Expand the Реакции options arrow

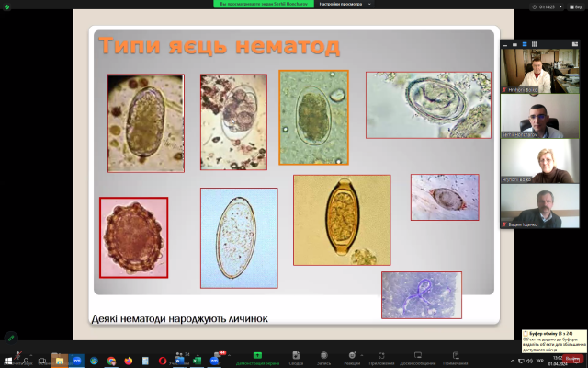362,355
